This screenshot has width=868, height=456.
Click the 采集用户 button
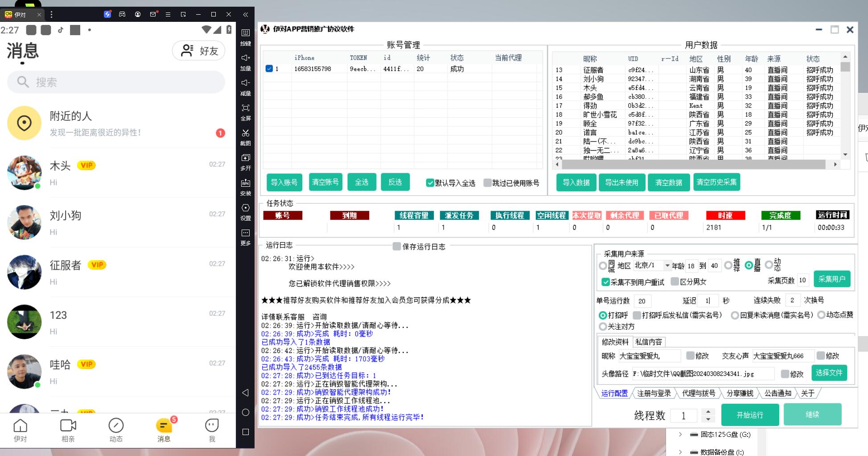831,279
